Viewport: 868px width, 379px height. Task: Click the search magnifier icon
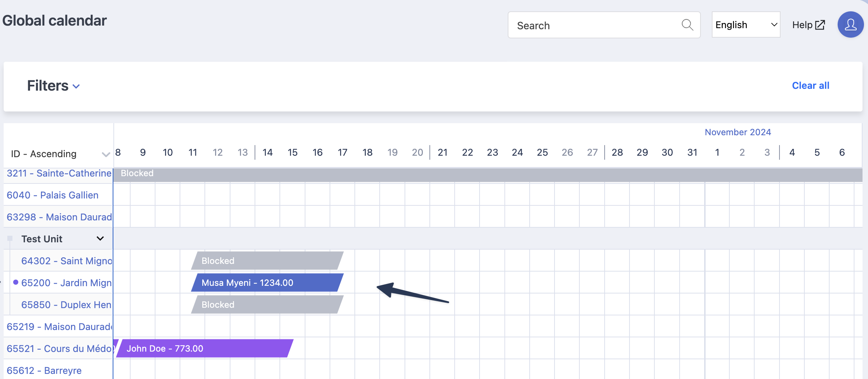(687, 25)
